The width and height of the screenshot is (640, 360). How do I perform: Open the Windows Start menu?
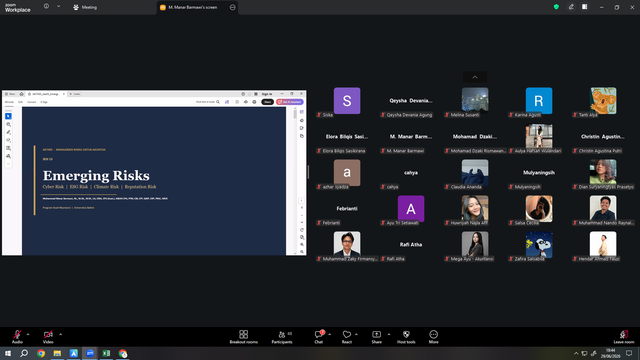(7, 353)
